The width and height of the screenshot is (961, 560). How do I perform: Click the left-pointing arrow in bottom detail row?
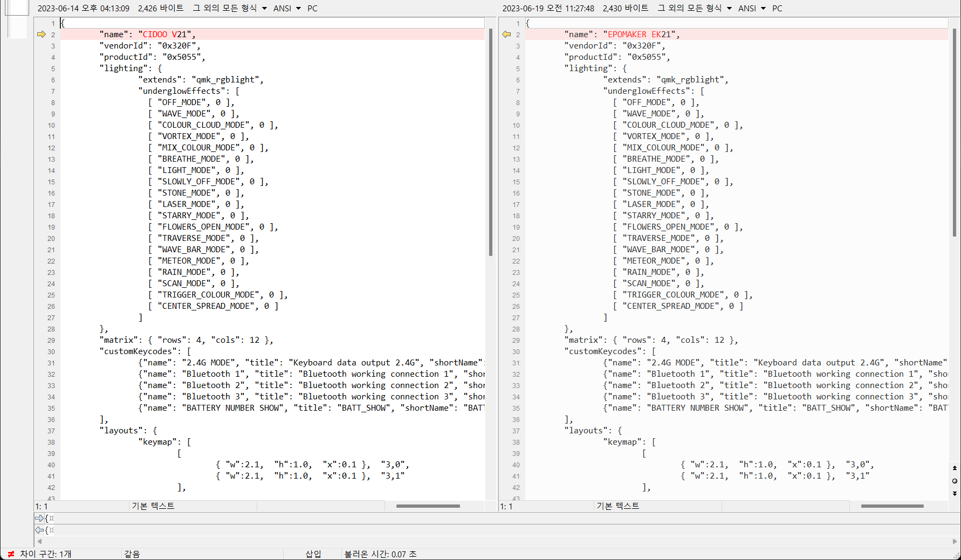coord(39,530)
